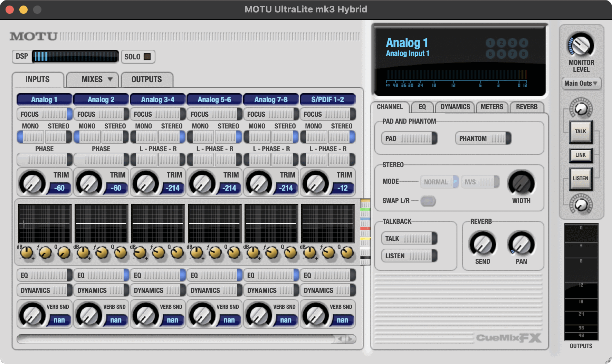Enable EQ on Analog 1 channel

coord(45,275)
